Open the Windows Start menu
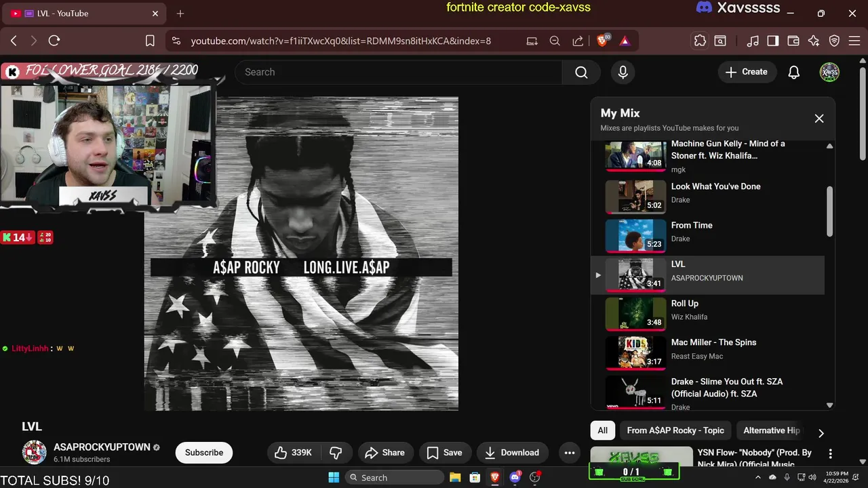This screenshot has height=488, width=868. pos(334,477)
